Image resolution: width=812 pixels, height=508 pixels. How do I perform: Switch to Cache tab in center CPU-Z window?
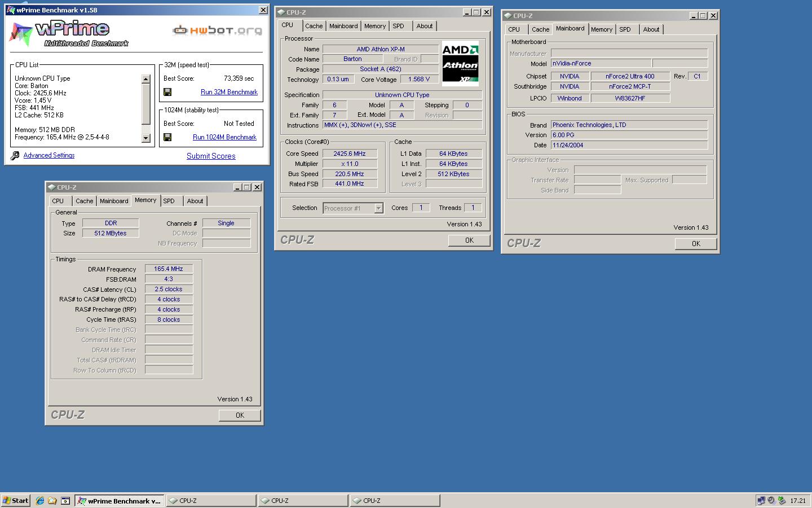(x=314, y=26)
